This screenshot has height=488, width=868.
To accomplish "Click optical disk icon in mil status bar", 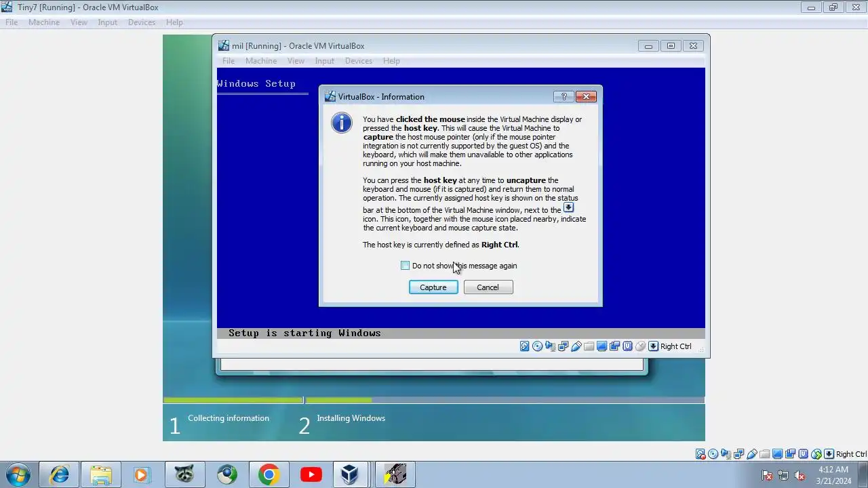I will point(537,346).
